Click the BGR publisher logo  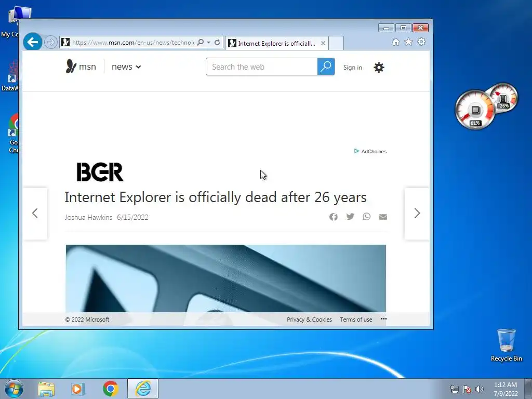100,172
